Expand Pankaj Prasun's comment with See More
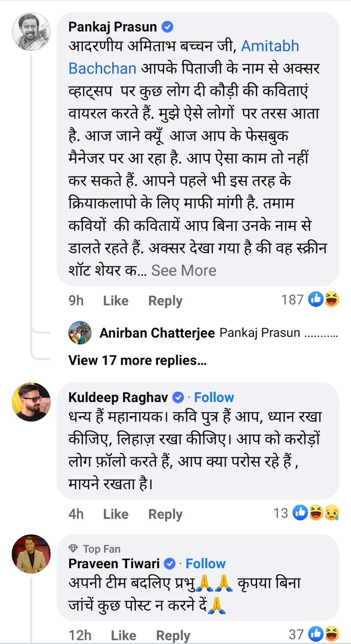The height and width of the screenshot is (644, 351). coord(184,270)
